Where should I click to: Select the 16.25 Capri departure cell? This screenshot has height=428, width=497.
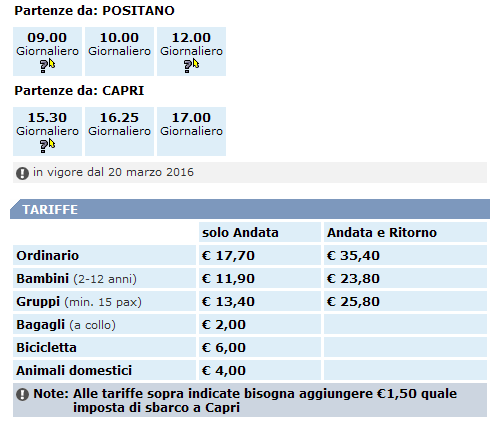(x=119, y=131)
